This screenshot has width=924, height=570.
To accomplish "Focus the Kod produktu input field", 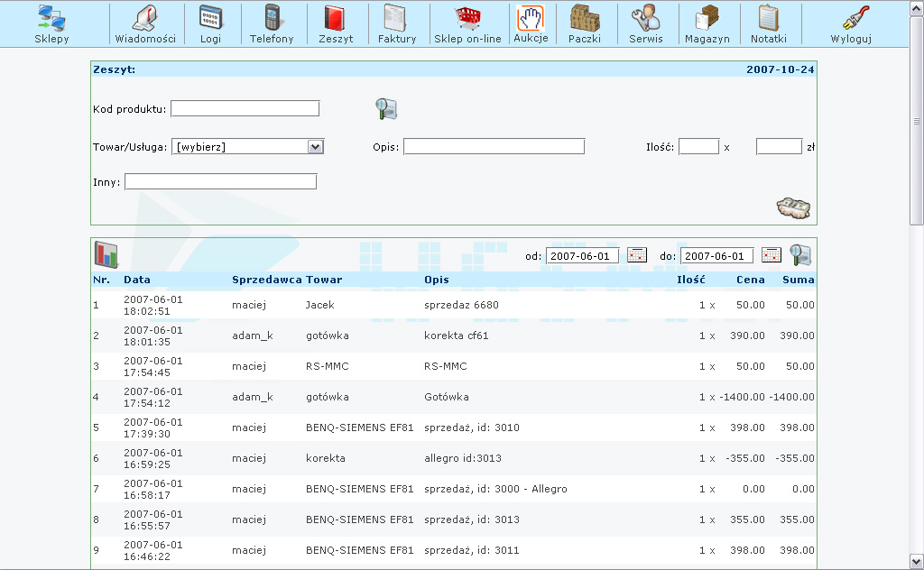I will coord(245,108).
